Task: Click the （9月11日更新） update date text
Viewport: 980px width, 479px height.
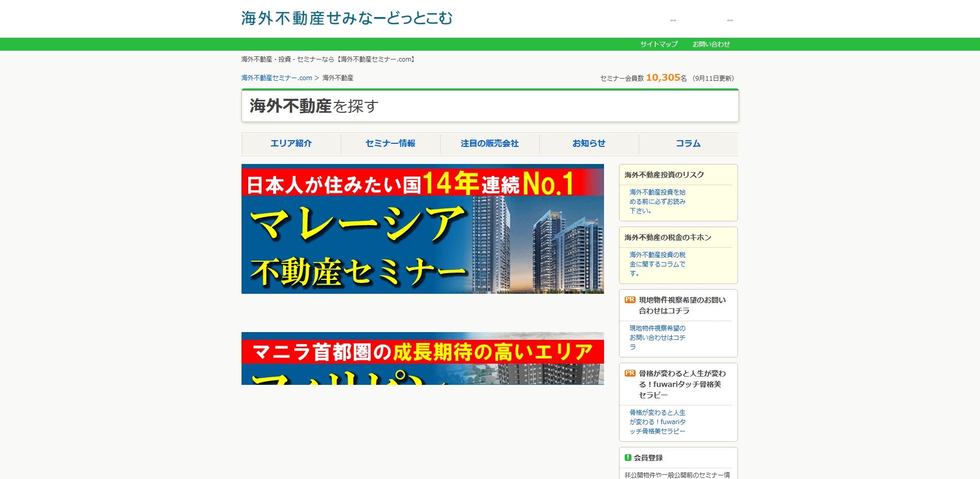Action: [713, 79]
